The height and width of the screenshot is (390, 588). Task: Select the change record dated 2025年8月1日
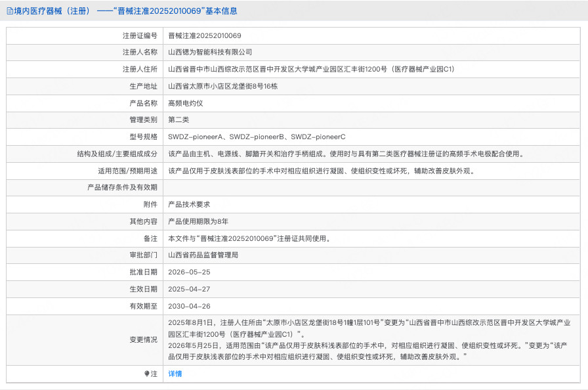click(x=369, y=328)
